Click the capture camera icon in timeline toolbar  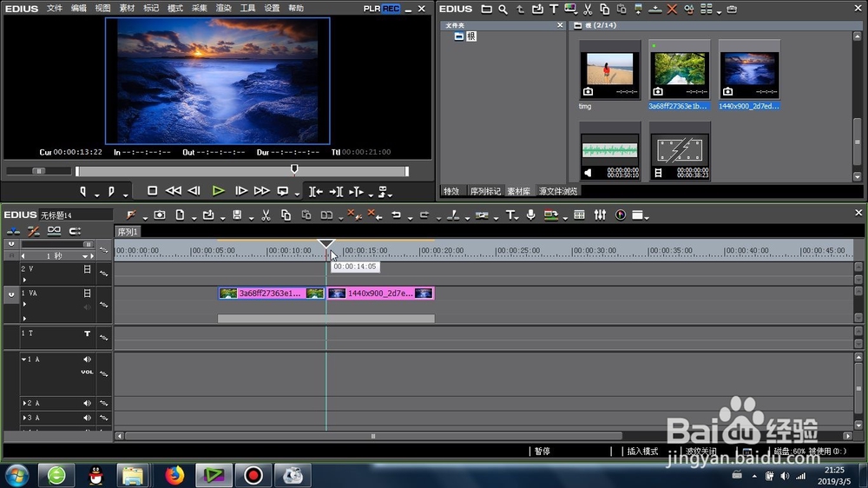(160, 215)
